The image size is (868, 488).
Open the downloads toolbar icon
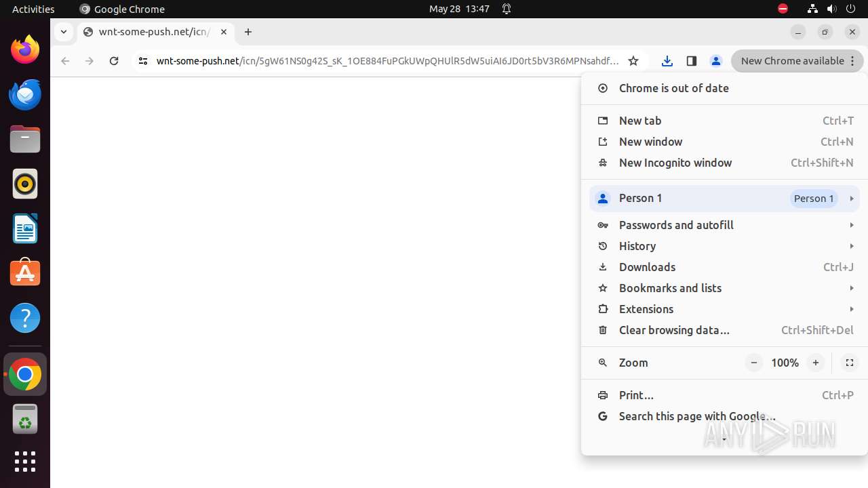pos(667,61)
